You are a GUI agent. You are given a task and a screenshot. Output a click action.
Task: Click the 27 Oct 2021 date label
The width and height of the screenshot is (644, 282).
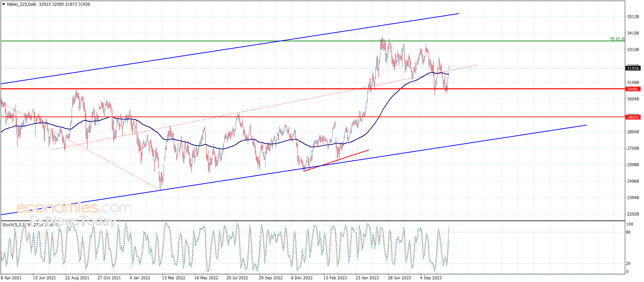109,278
